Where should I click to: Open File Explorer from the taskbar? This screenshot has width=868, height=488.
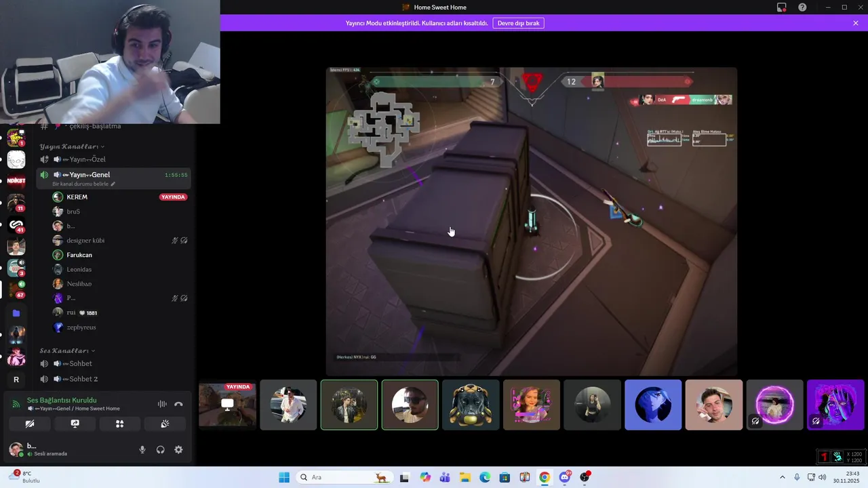(465, 477)
